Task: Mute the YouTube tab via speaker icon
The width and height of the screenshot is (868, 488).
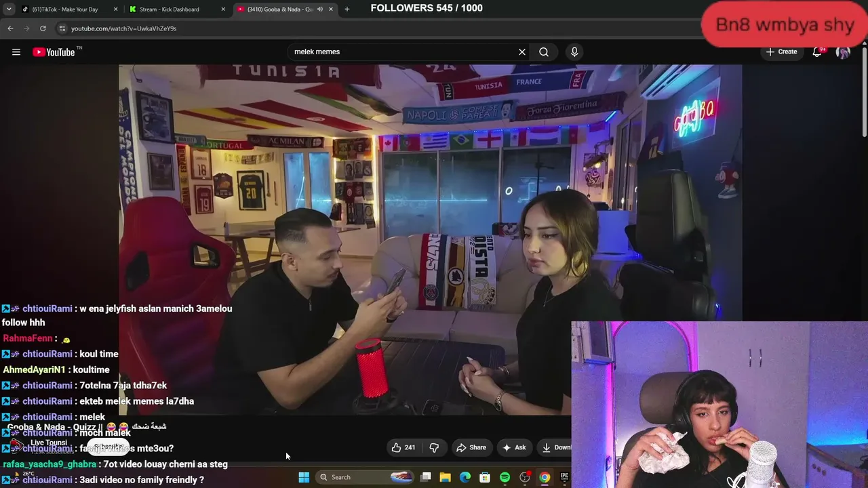Action: tap(320, 9)
